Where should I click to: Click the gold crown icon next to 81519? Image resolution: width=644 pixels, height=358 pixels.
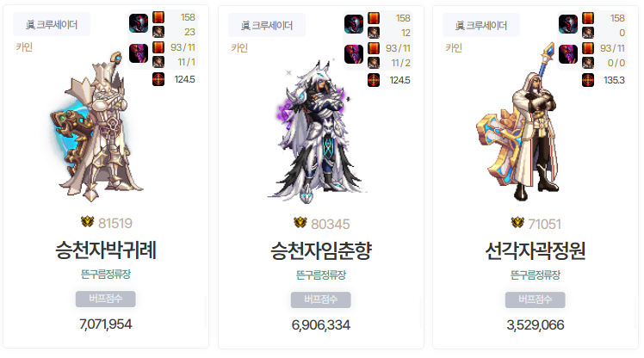87,222
